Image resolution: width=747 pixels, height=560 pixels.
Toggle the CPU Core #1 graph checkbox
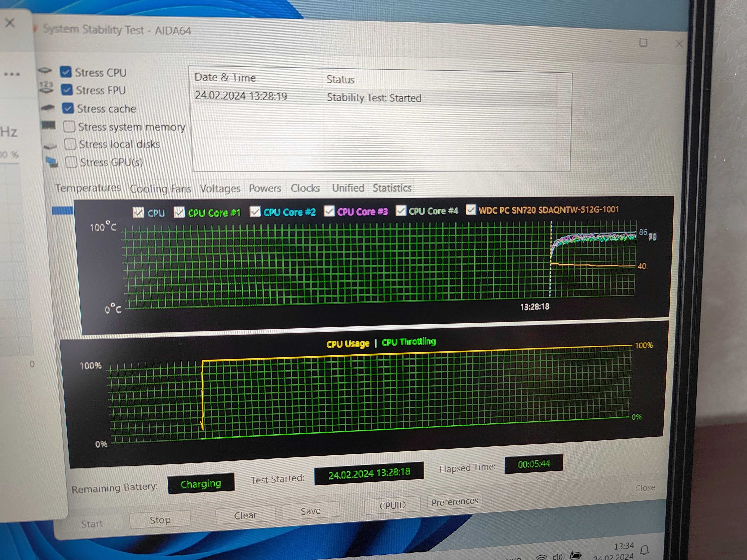click(x=179, y=212)
